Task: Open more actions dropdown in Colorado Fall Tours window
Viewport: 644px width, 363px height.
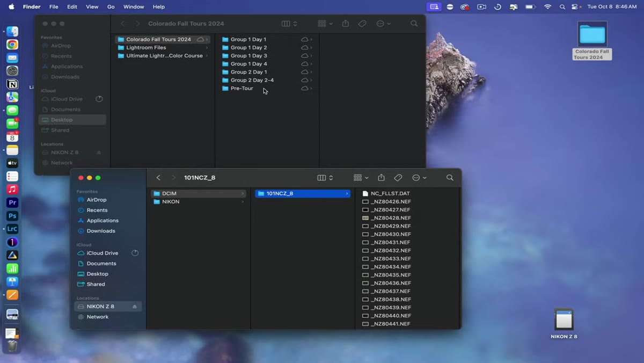Action: [383, 24]
